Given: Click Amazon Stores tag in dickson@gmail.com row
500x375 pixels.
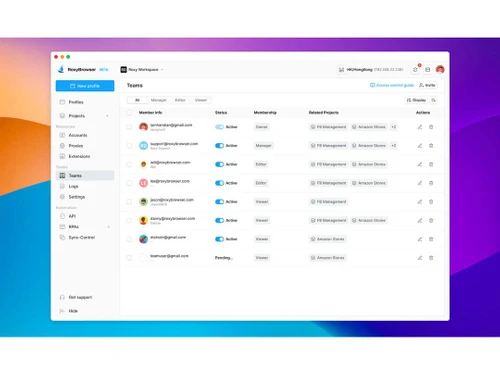Looking at the screenshot, I should 327,239.
